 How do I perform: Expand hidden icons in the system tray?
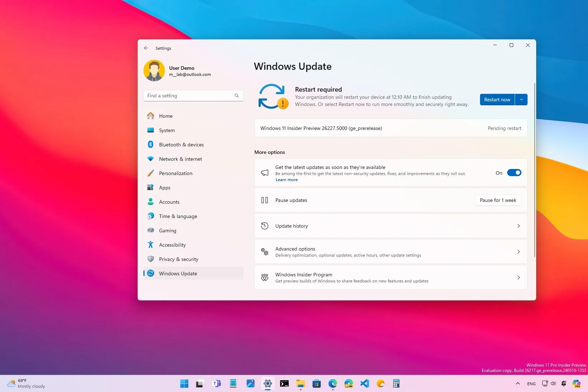pyautogui.click(x=518, y=383)
